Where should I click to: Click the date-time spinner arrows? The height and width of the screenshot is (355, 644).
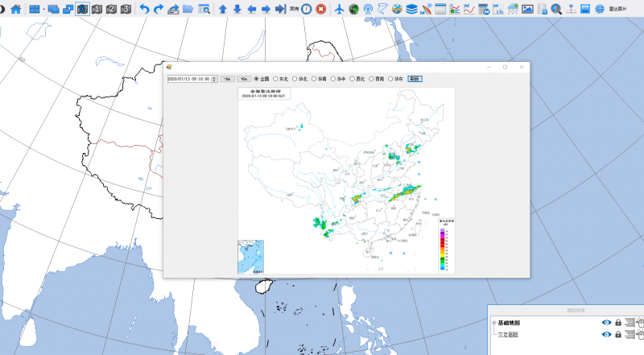click(214, 79)
